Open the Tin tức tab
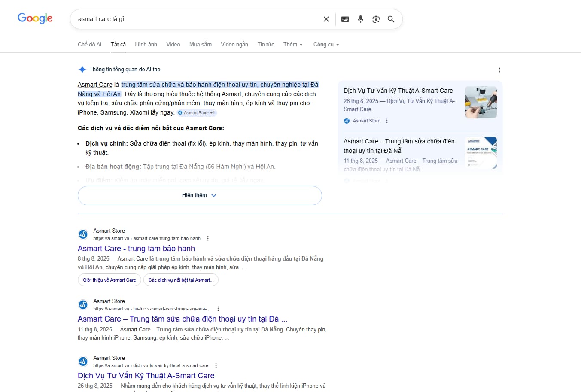 [x=265, y=45]
